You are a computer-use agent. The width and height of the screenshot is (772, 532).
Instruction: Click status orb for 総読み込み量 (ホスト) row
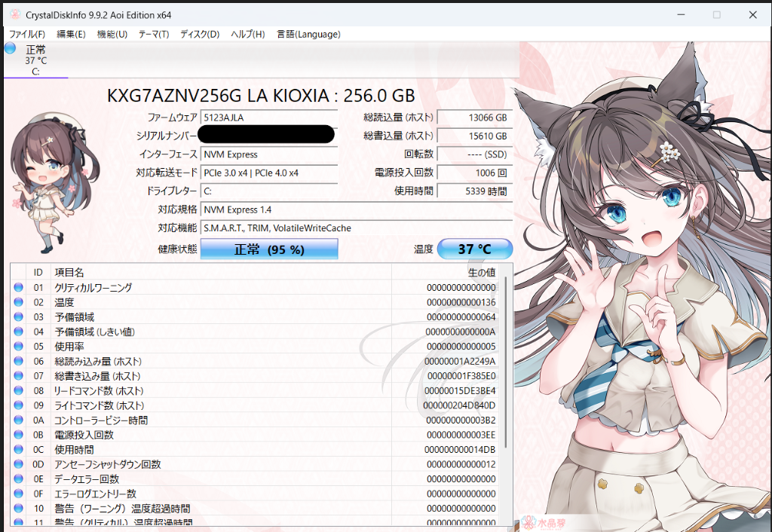click(x=19, y=361)
